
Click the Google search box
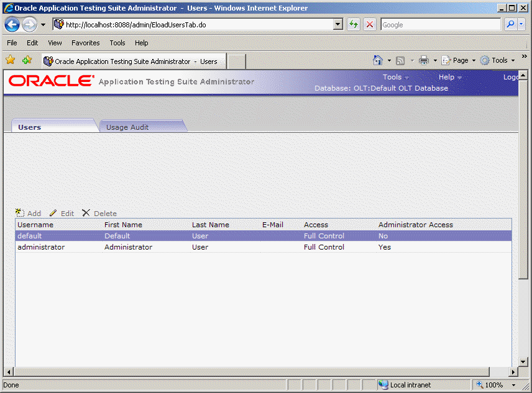click(x=441, y=25)
